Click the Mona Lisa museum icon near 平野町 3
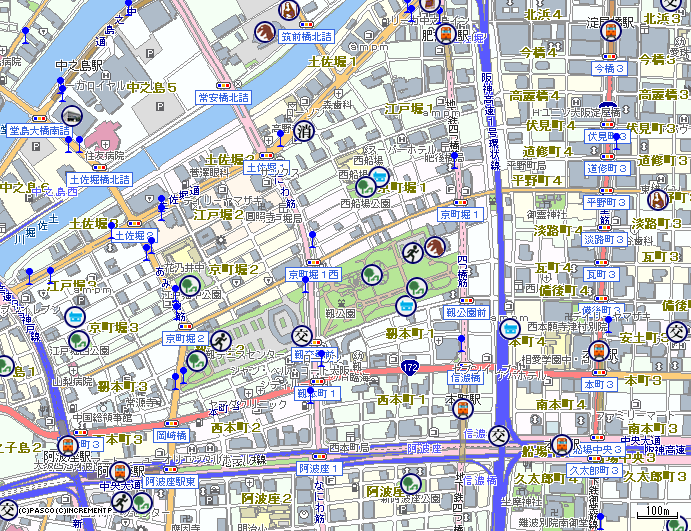691x531 pixels. coord(658,187)
